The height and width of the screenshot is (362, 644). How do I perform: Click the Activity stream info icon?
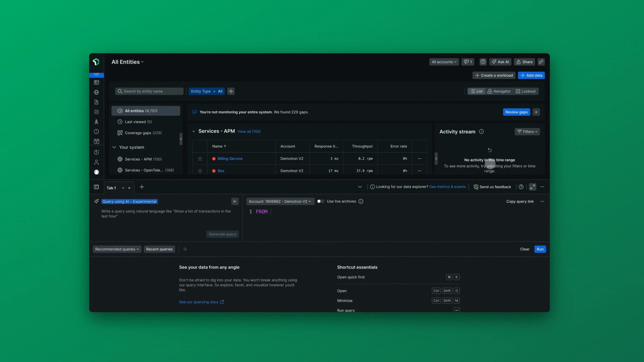(x=481, y=132)
